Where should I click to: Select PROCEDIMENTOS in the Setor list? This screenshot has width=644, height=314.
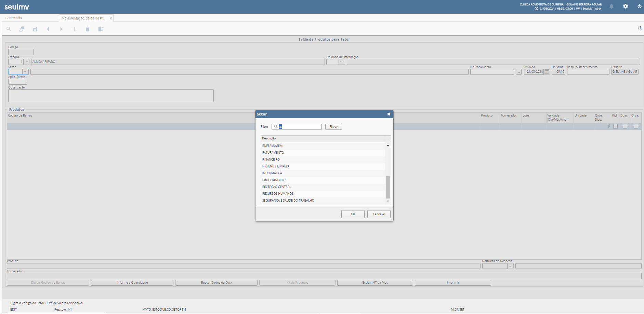pyautogui.click(x=323, y=180)
